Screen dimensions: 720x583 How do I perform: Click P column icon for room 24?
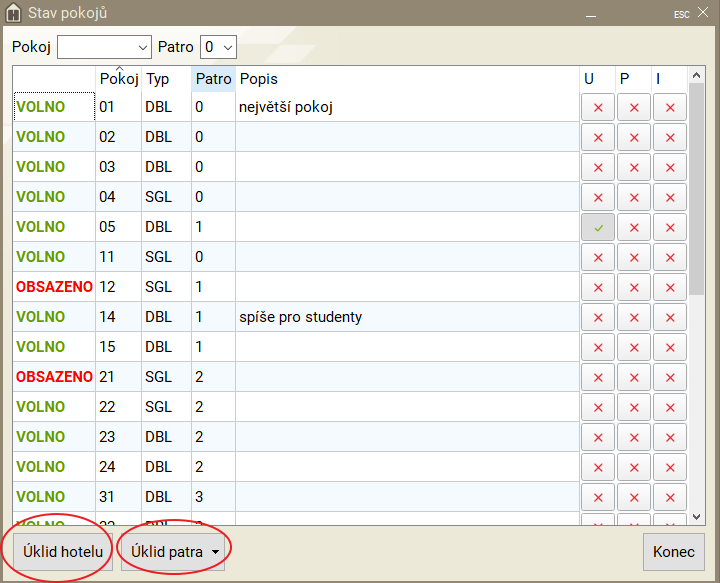click(634, 467)
